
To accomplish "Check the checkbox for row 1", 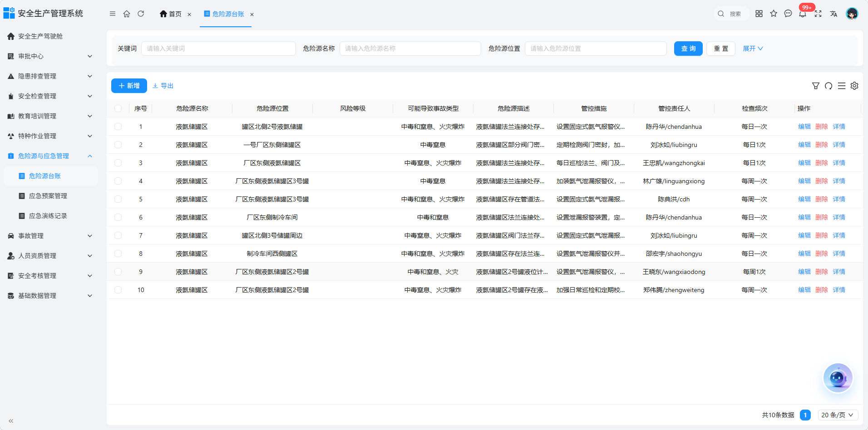I will [x=118, y=127].
